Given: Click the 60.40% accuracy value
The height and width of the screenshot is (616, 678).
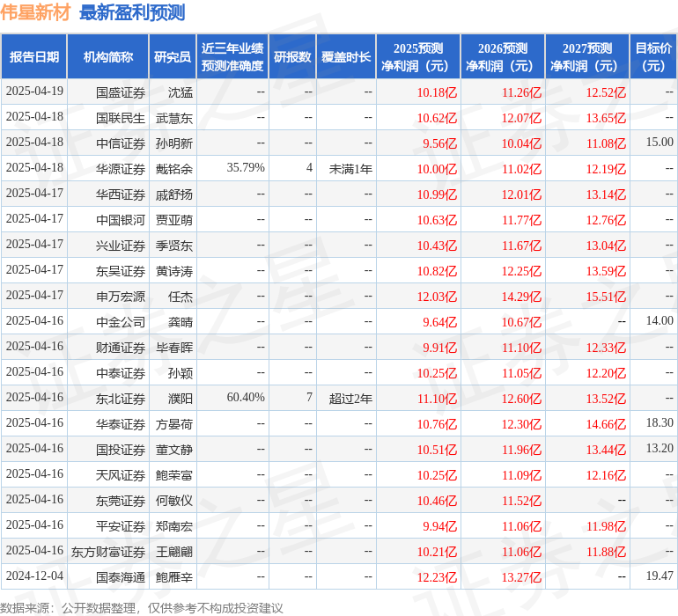Looking at the screenshot, I should 246,398.
